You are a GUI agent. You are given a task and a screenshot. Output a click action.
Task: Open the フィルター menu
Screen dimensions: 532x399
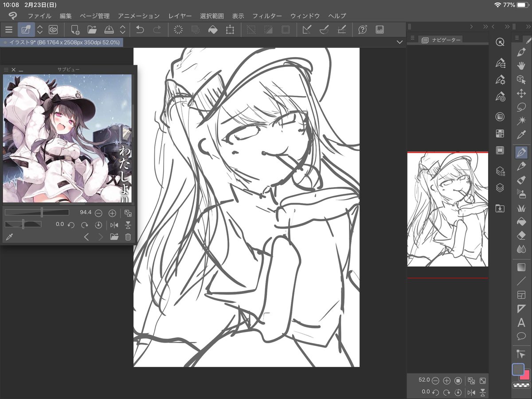point(267,16)
